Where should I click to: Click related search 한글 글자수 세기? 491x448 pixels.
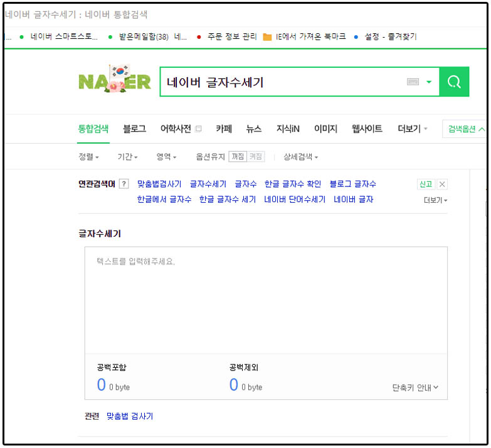[228, 200]
